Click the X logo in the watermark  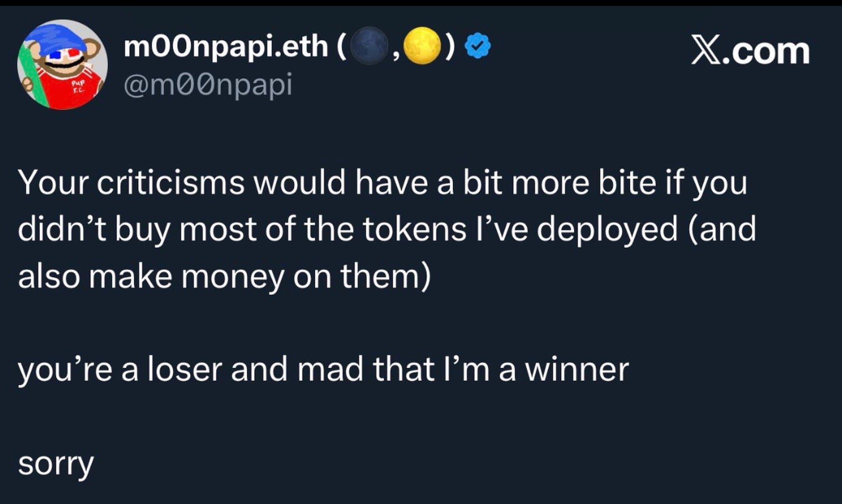click(705, 52)
